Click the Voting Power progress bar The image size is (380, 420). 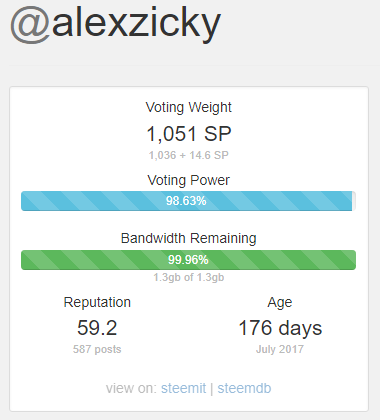pyautogui.click(x=188, y=201)
